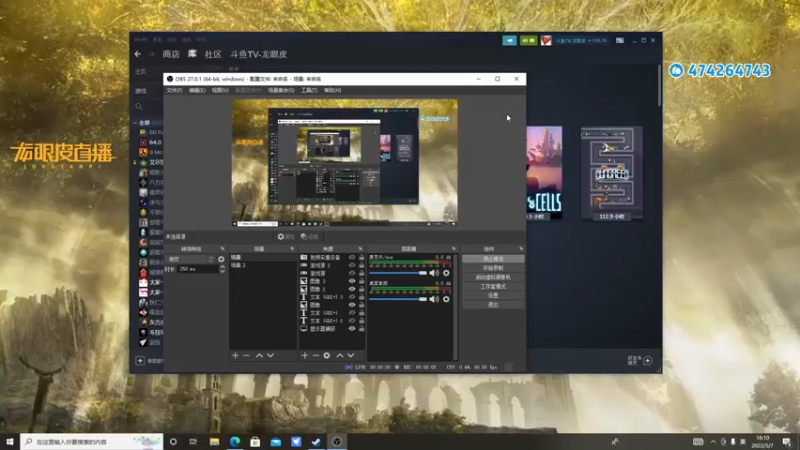Click the Steam search magnifier icon

click(139, 107)
